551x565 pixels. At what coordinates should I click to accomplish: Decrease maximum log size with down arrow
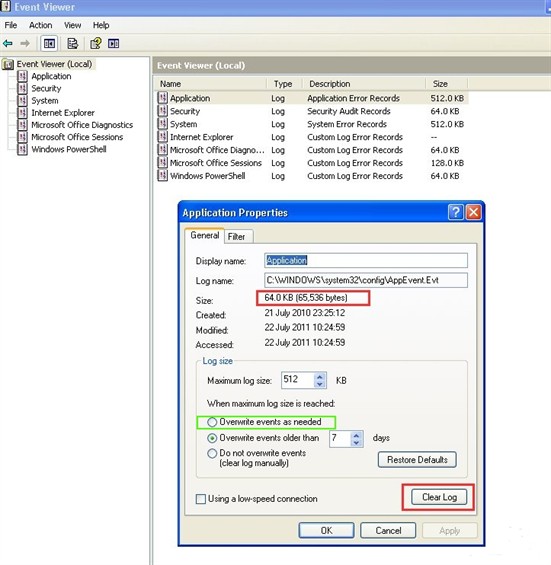320,384
